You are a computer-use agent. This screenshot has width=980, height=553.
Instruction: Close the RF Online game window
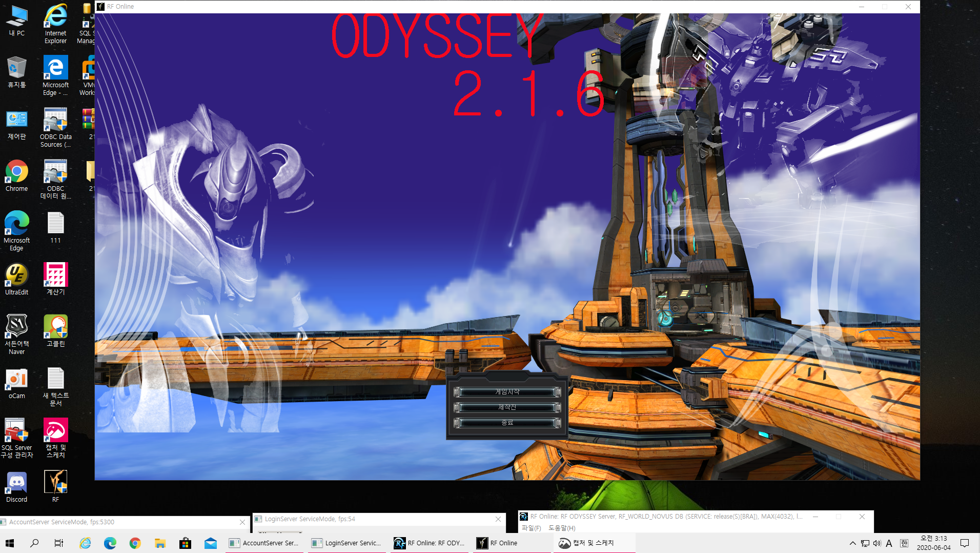tap(908, 7)
